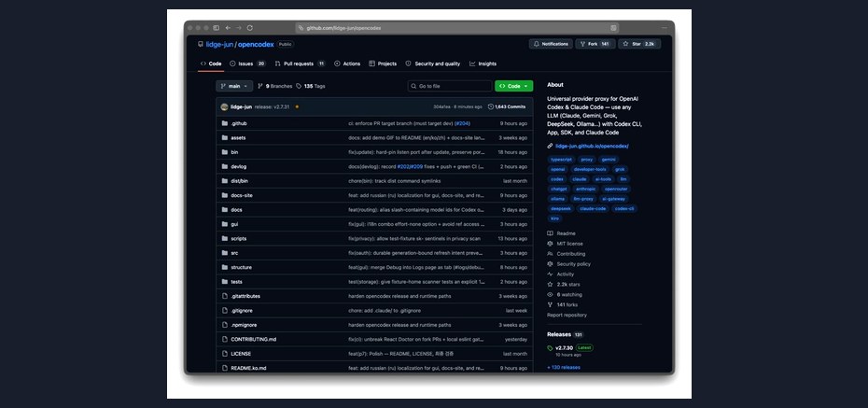Click the file icon next to .gitattributes
868x408 pixels.
click(225, 296)
